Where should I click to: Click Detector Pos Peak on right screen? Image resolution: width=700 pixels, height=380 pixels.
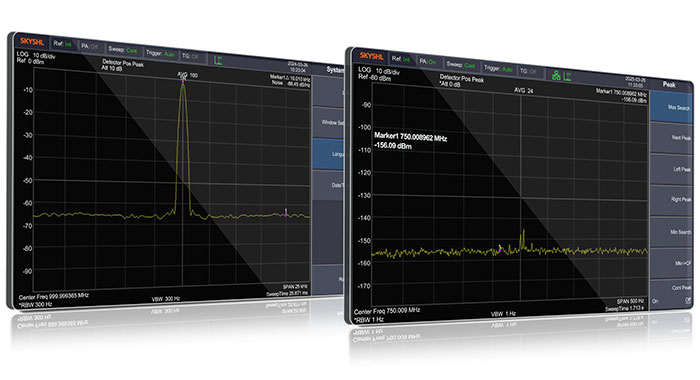click(x=462, y=79)
